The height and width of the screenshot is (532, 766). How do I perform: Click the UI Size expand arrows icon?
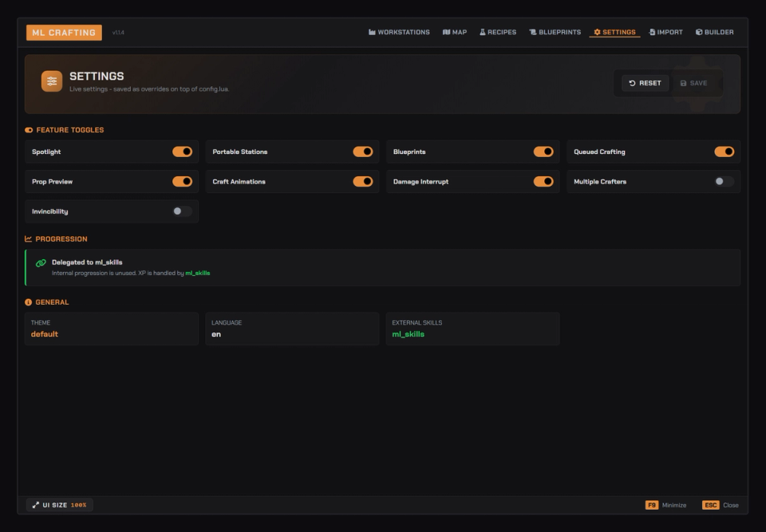click(36, 505)
